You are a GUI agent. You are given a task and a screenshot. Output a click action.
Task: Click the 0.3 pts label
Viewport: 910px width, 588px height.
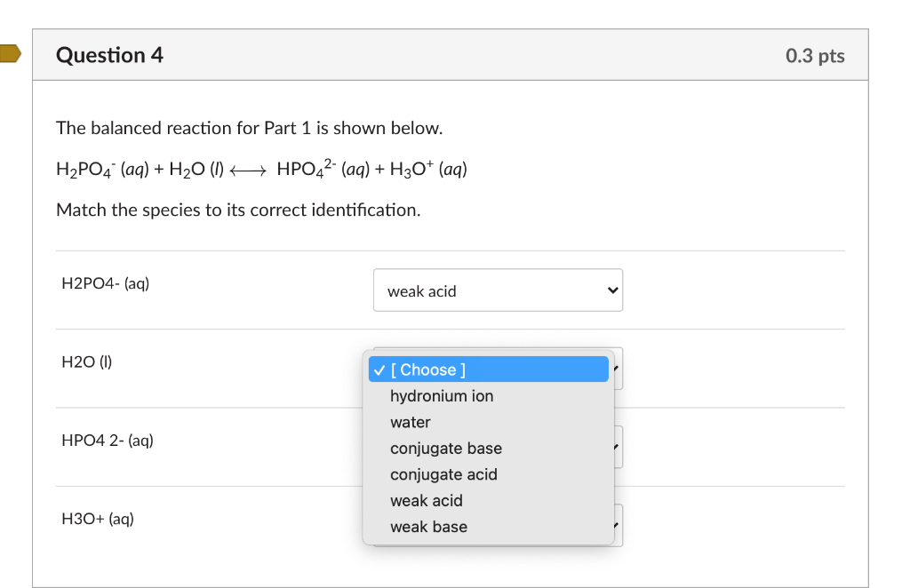[815, 56]
